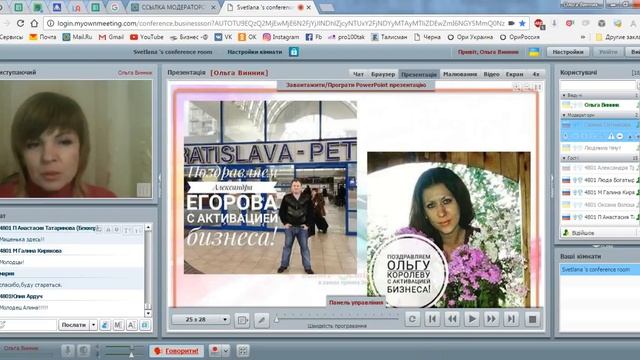Advance with the fast-forward button

click(491, 319)
